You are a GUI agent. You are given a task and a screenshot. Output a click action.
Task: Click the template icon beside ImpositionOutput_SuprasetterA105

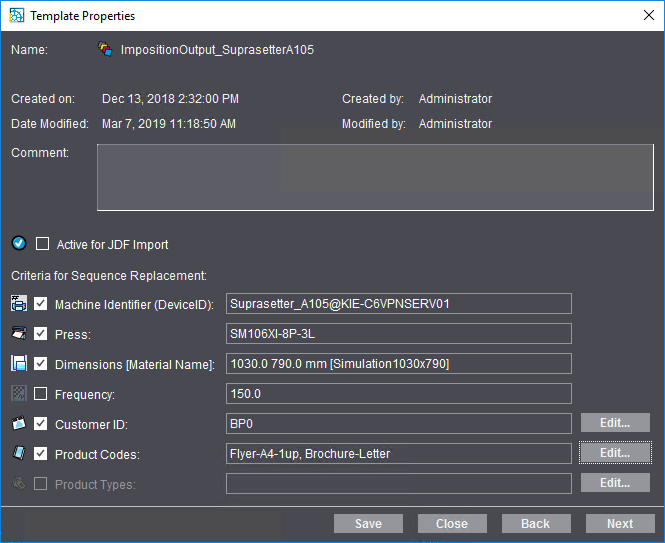(105, 49)
